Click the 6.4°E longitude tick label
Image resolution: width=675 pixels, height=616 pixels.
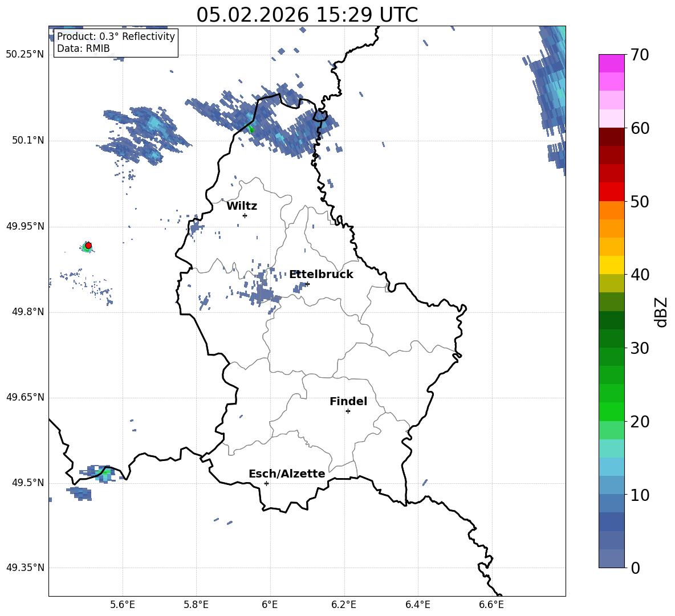418,605
